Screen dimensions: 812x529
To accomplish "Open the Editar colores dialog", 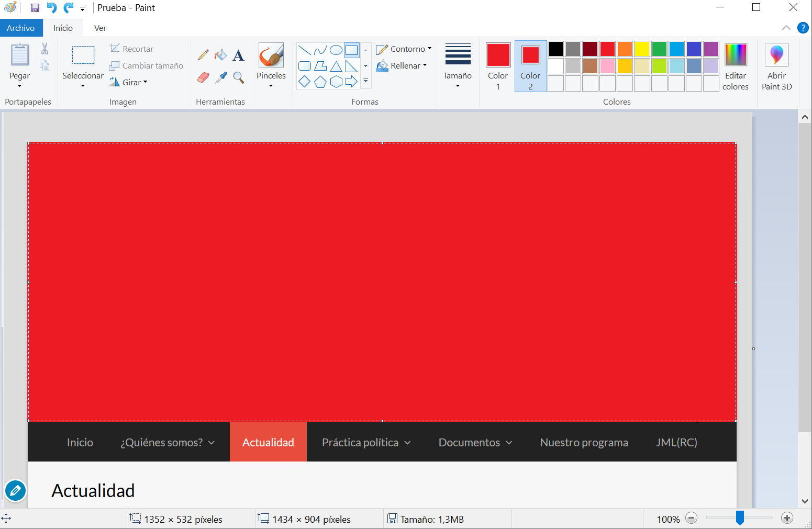I will pyautogui.click(x=736, y=66).
